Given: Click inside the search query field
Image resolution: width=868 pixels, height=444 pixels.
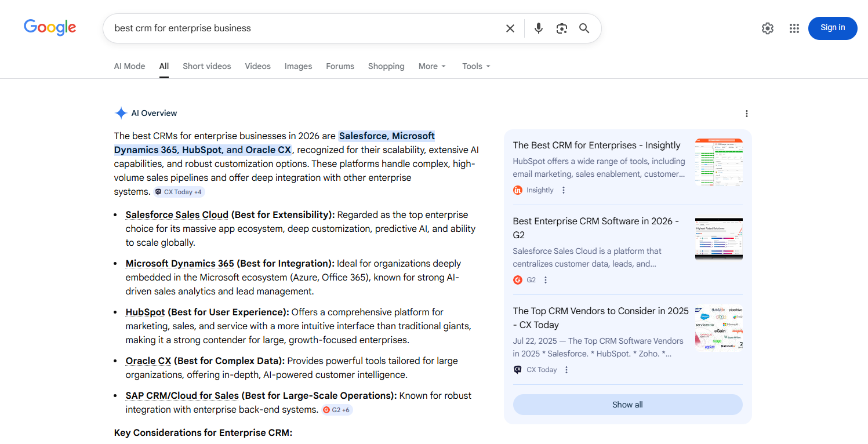Looking at the screenshot, I should click(302, 28).
